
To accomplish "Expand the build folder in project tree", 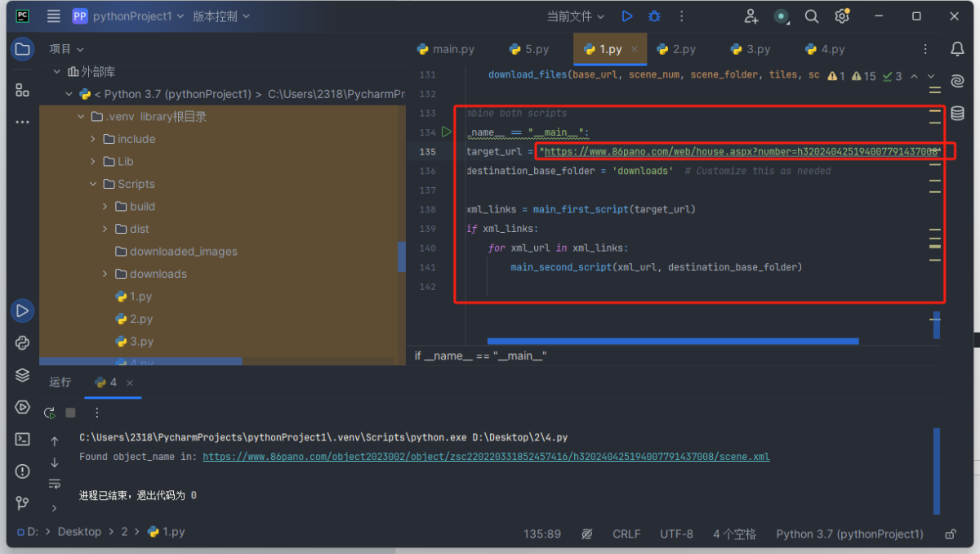I will (105, 207).
